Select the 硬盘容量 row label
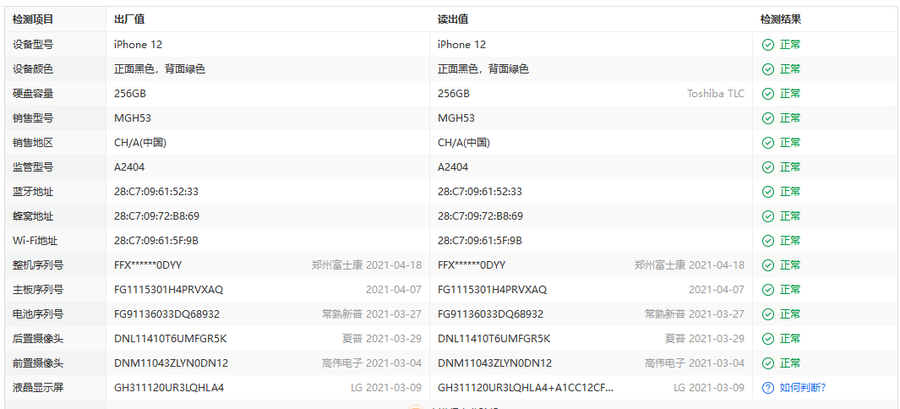This screenshot has width=900, height=409. tap(33, 94)
